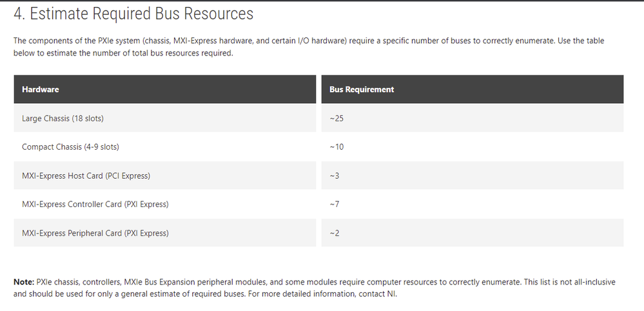Click the Hardware column header
Screen dimensions: 644x311
coord(164,89)
